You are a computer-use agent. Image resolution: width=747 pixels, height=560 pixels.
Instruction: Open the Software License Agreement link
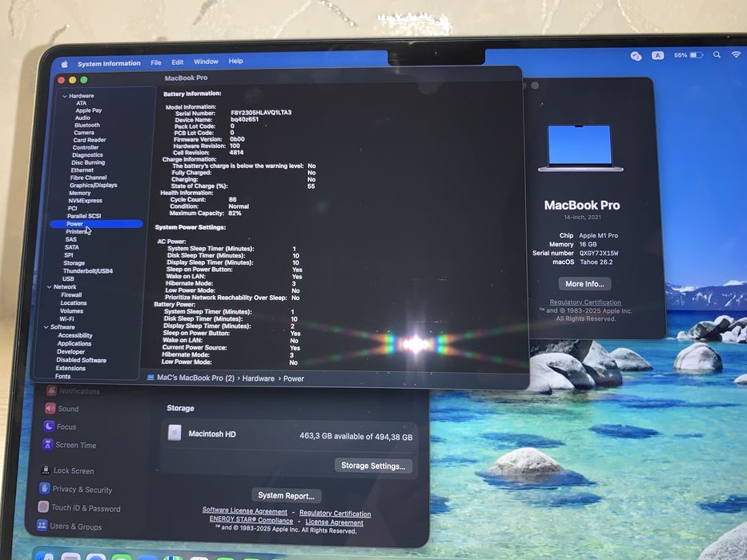point(244,511)
